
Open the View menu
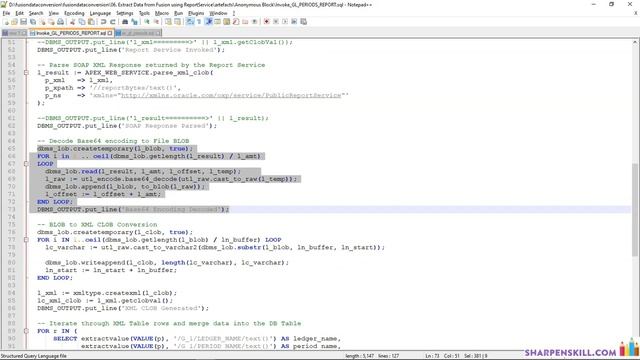pyautogui.click(x=53, y=13)
